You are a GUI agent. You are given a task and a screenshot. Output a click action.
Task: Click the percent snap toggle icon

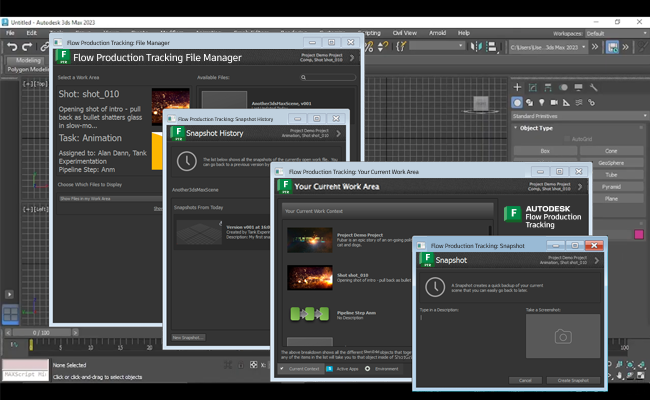[x=369, y=47]
